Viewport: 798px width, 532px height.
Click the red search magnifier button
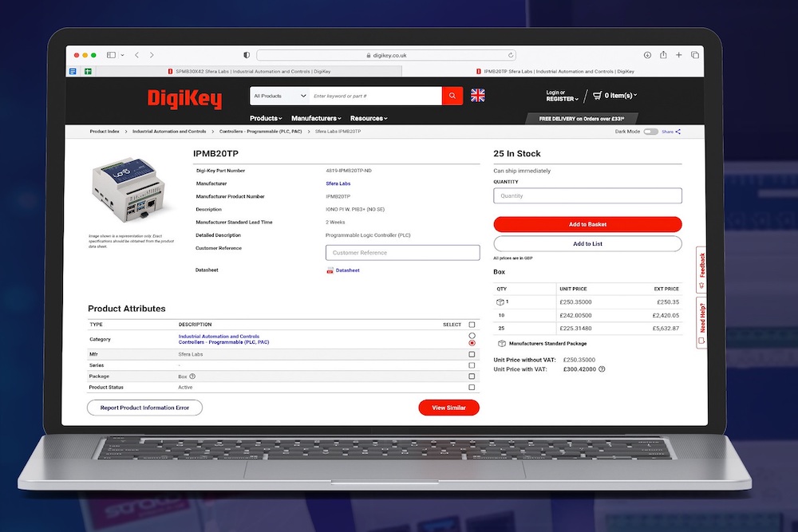tap(452, 96)
